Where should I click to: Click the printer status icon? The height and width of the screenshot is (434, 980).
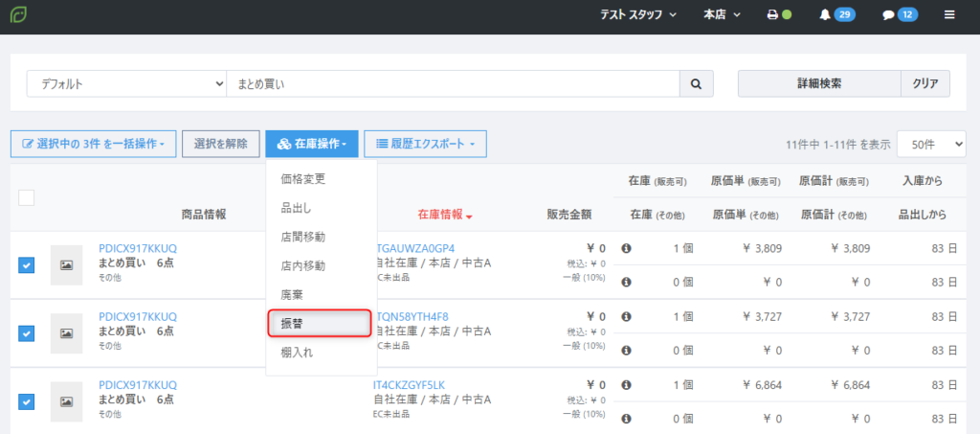pyautogui.click(x=773, y=15)
